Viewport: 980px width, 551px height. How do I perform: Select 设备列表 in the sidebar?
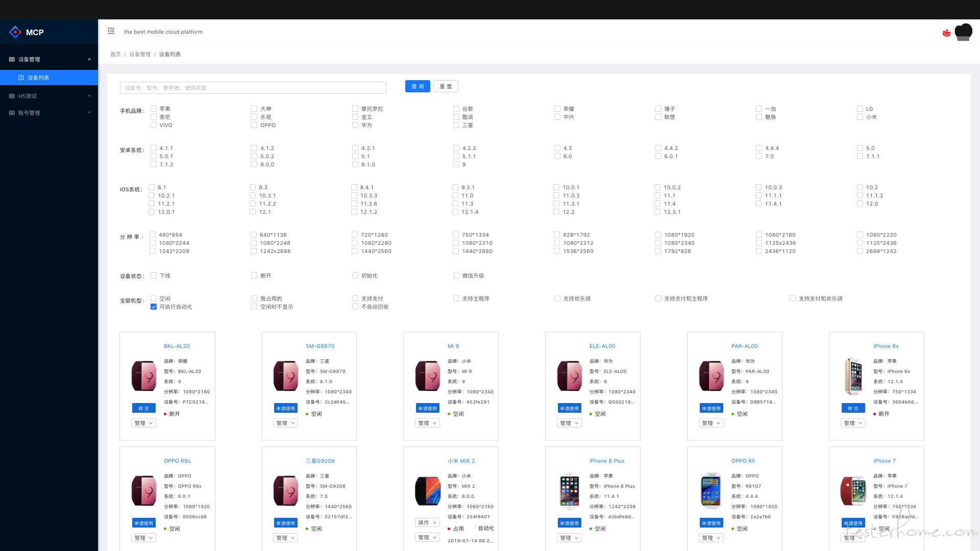pos(49,78)
